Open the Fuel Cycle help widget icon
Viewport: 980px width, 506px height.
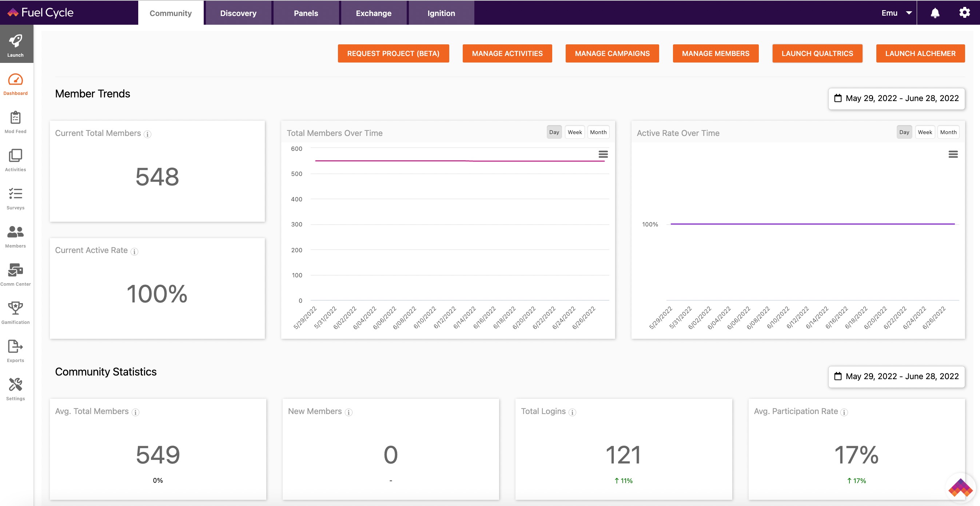(x=960, y=488)
